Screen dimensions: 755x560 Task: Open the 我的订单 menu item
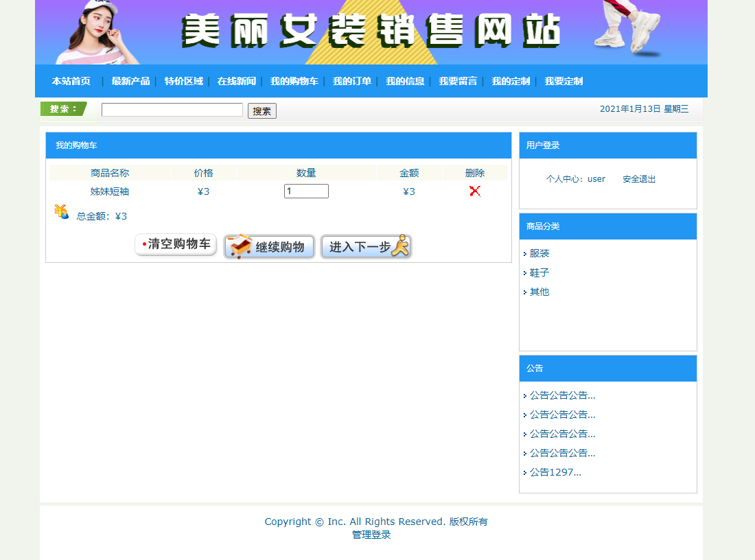[x=352, y=81]
